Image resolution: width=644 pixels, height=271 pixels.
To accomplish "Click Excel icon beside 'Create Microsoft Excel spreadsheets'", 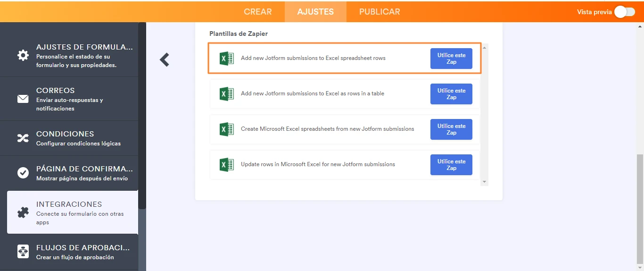I will pos(227,129).
